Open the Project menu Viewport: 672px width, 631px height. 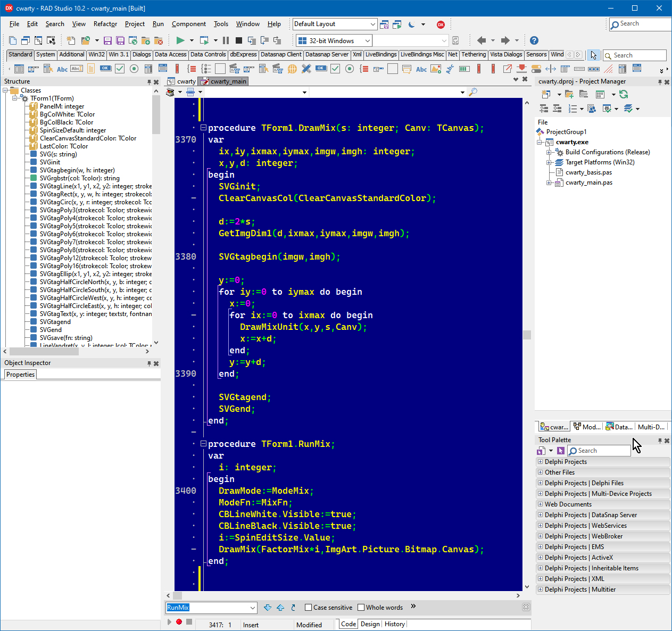[x=135, y=24]
